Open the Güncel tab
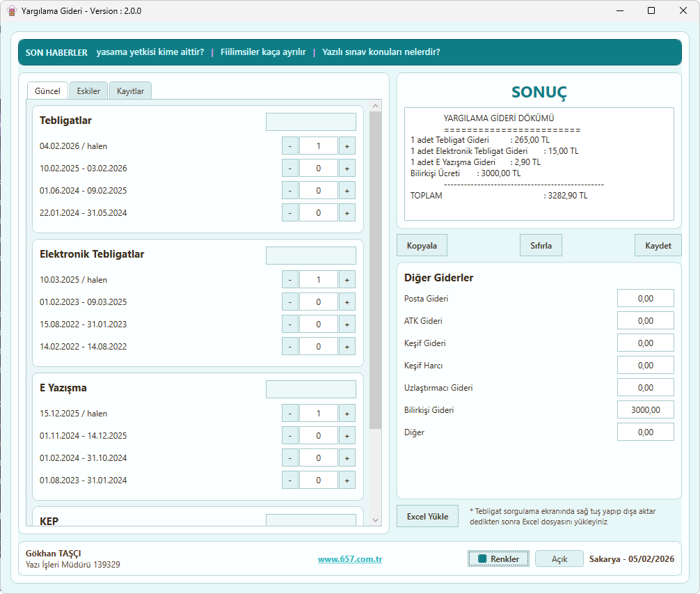 click(47, 91)
